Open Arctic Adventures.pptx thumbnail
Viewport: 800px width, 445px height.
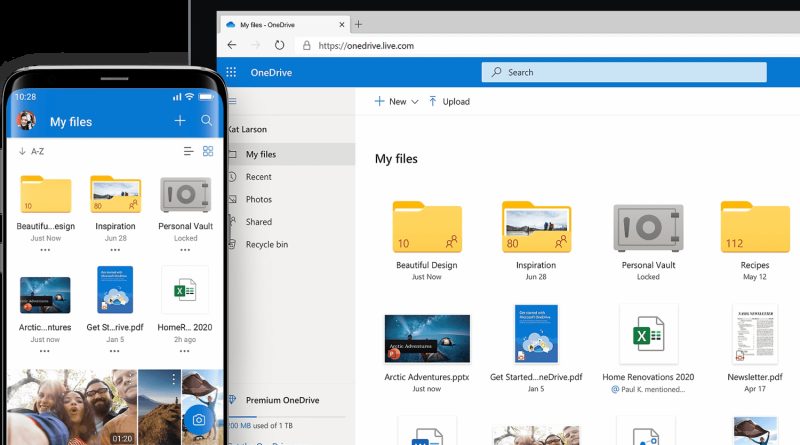427,338
